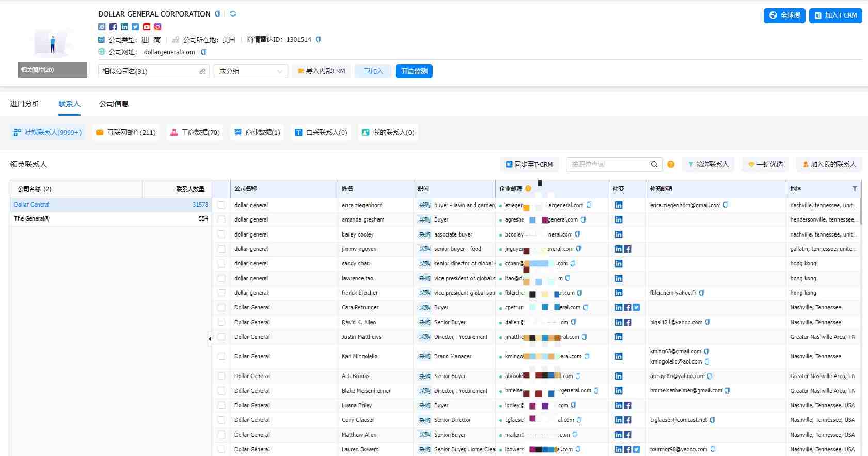Tick the checkbox for Cara Petrunger
868x456 pixels.
[x=222, y=307]
